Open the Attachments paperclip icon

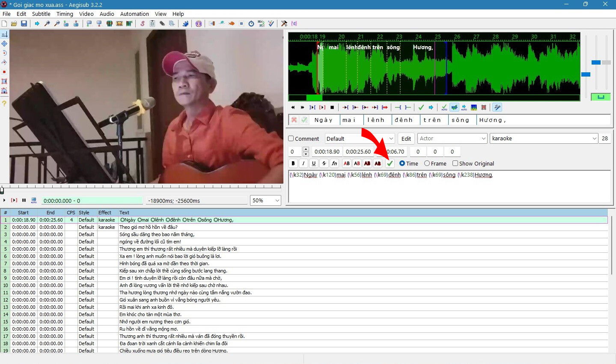162,24
